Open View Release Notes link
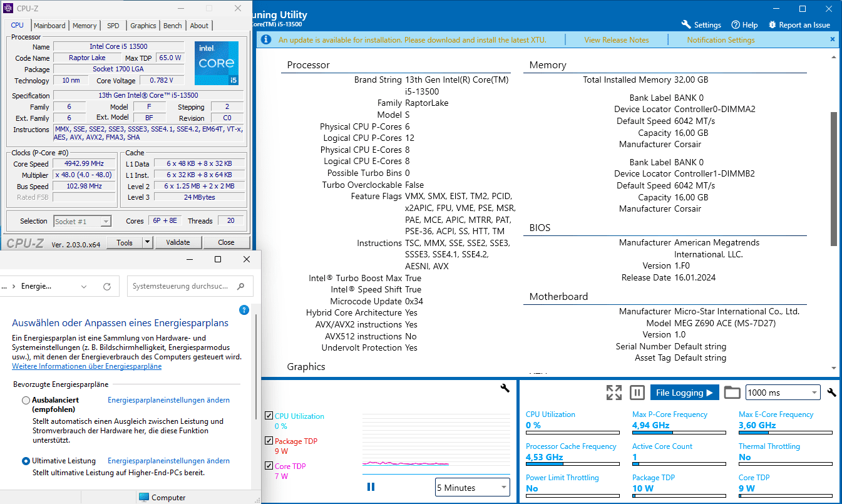This screenshot has height=504, width=842. coord(617,39)
